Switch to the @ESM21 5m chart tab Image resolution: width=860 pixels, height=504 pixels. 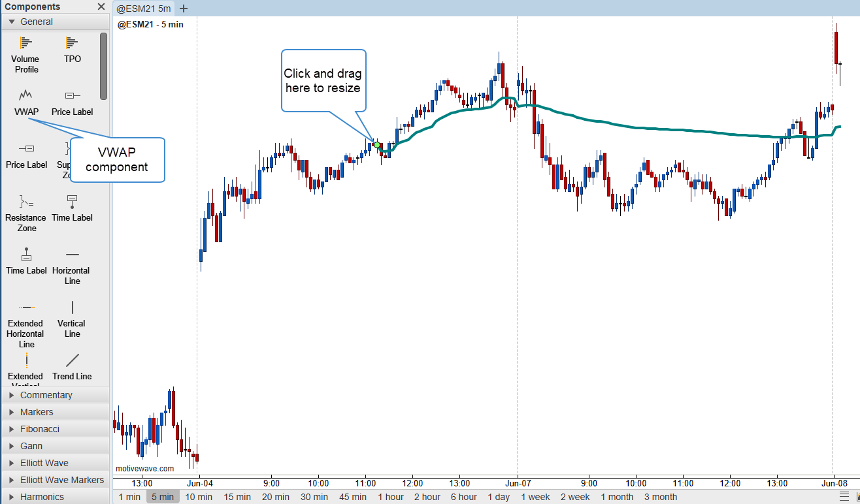click(144, 8)
